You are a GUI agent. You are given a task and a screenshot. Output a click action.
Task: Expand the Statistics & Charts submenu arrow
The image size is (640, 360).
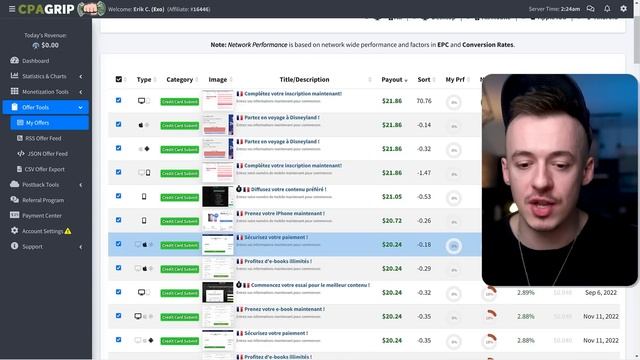pos(81,76)
